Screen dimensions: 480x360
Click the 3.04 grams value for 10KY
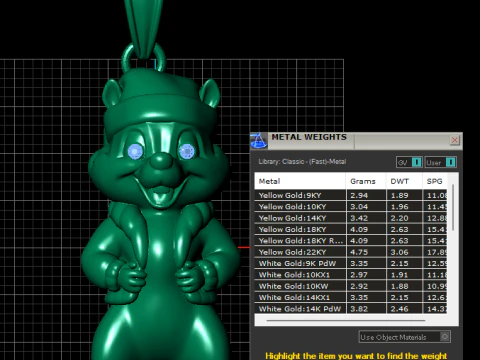pos(359,207)
